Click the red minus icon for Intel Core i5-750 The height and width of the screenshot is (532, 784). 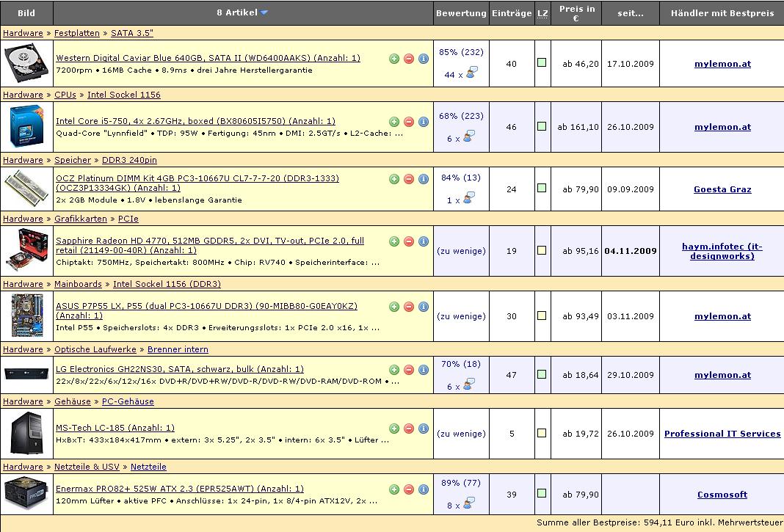(x=408, y=122)
